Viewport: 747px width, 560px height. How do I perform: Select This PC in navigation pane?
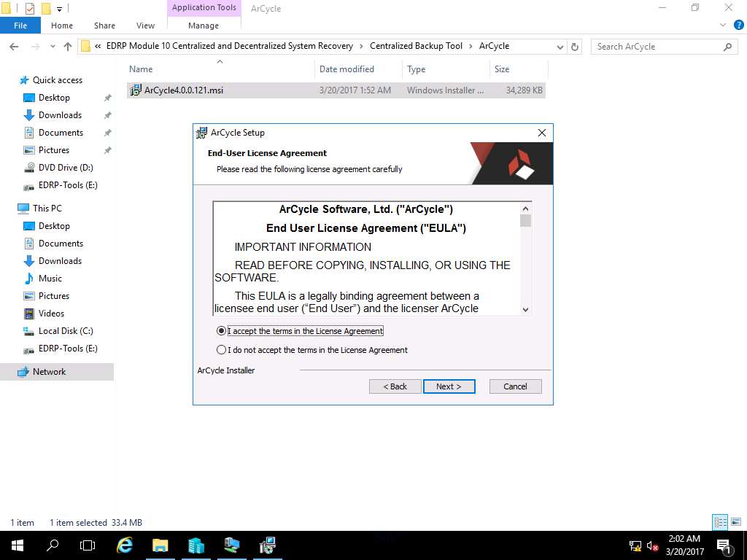coord(47,209)
